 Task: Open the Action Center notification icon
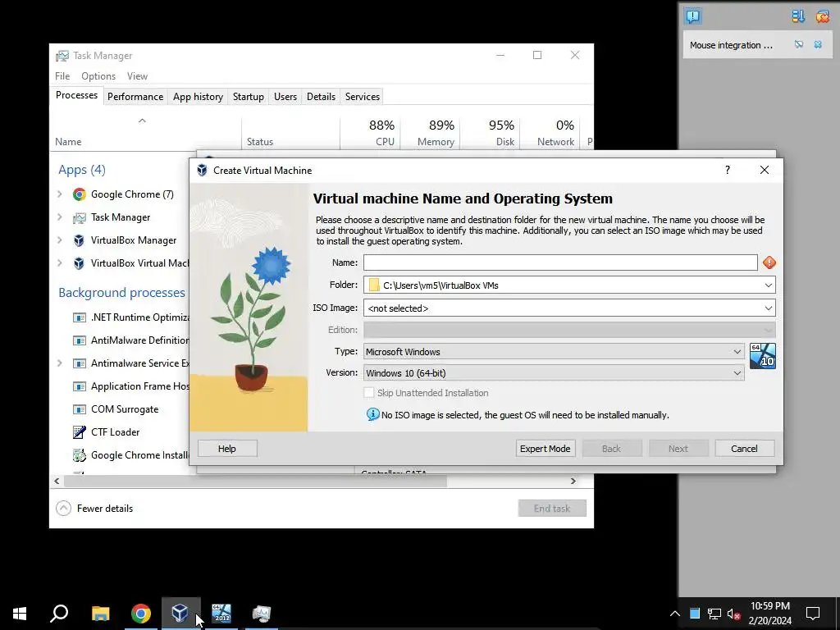813,614
